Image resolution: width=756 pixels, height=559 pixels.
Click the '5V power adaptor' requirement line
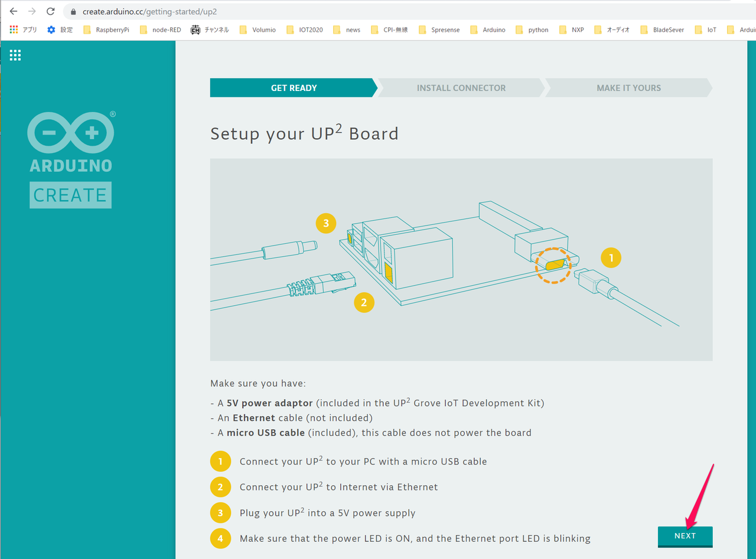pos(377,403)
